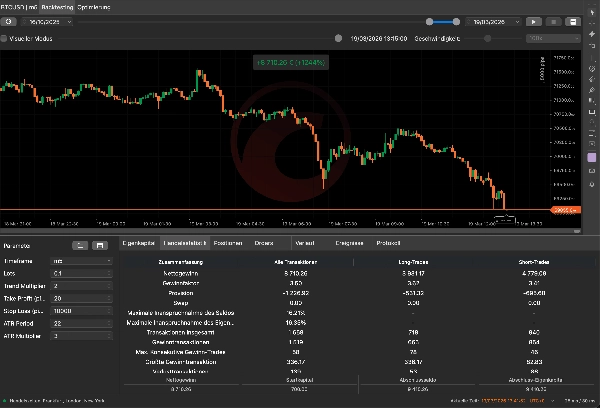Click the Swap row label
600x408 pixels.
(x=181, y=303)
